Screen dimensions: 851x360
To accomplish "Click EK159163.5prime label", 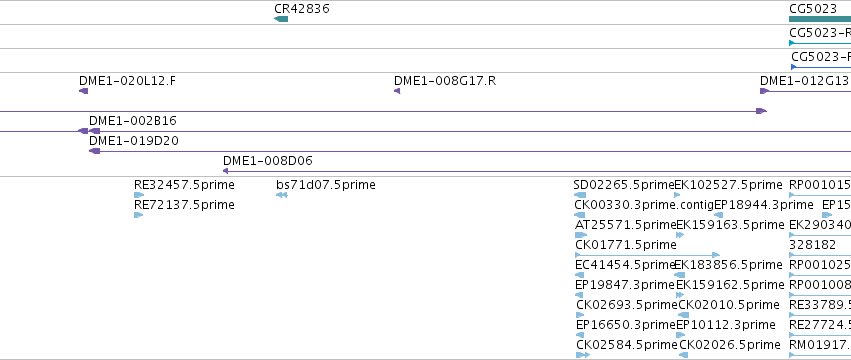I will (731, 225).
